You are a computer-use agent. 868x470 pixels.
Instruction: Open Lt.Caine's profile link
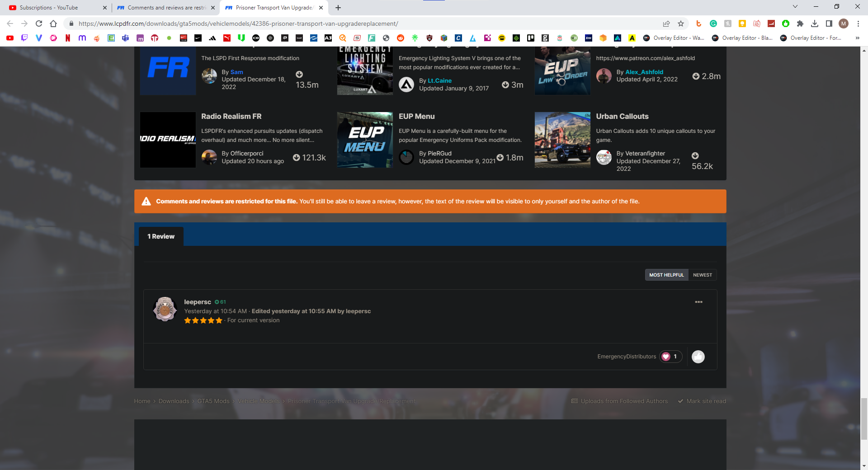[x=439, y=80]
